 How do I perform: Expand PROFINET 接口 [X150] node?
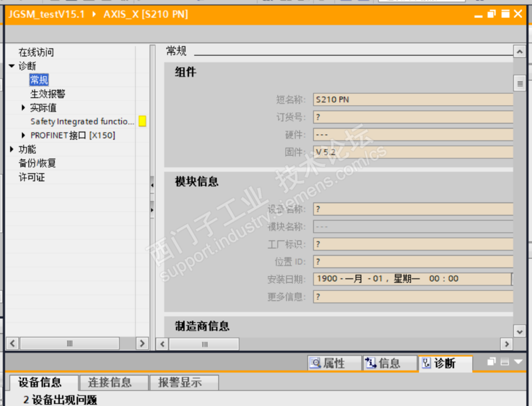coord(23,136)
